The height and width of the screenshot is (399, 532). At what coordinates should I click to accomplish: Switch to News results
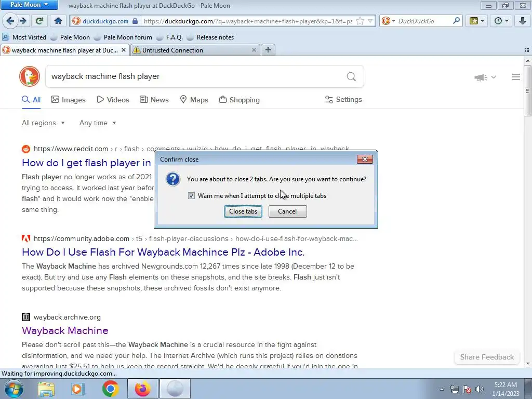click(154, 100)
